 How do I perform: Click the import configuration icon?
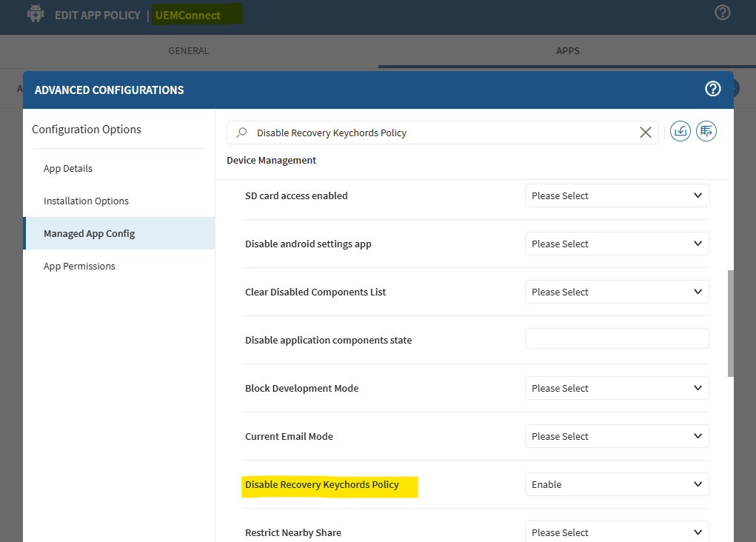tap(680, 132)
